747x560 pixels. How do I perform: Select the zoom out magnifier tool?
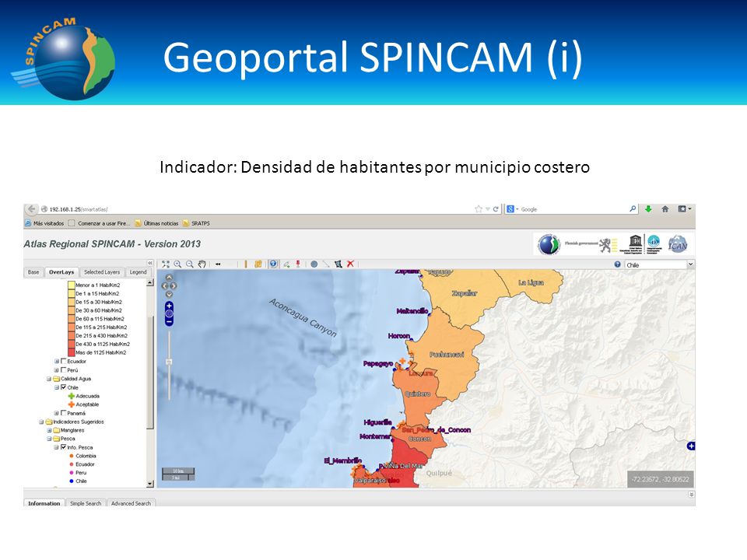(190, 264)
